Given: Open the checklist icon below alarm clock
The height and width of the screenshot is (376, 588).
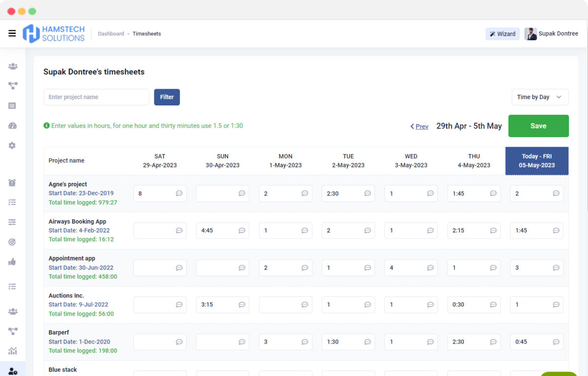Looking at the screenshot, I should point(12,202).
